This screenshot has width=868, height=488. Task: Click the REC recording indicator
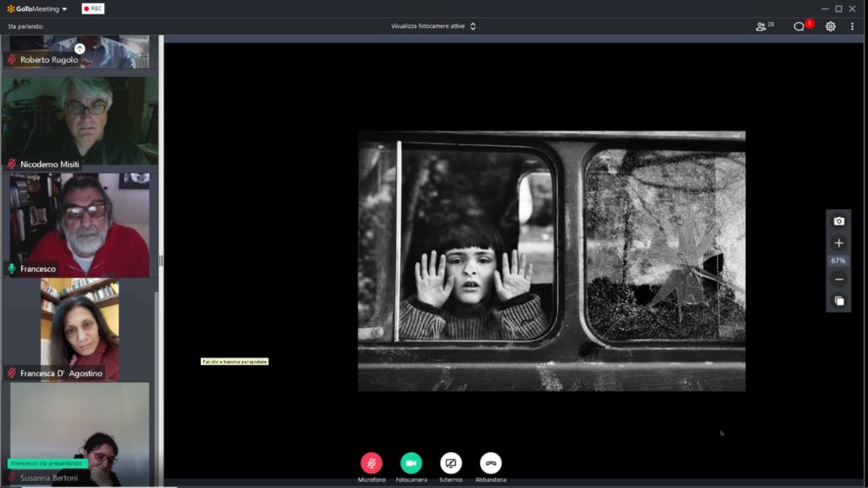click(x=93, y=8)
